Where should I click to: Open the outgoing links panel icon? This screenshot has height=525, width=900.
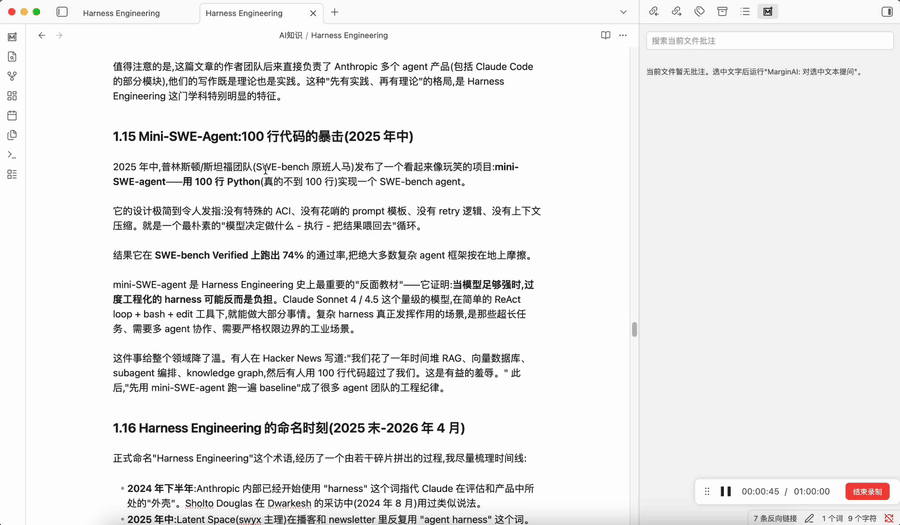click(x=676, y=11)
